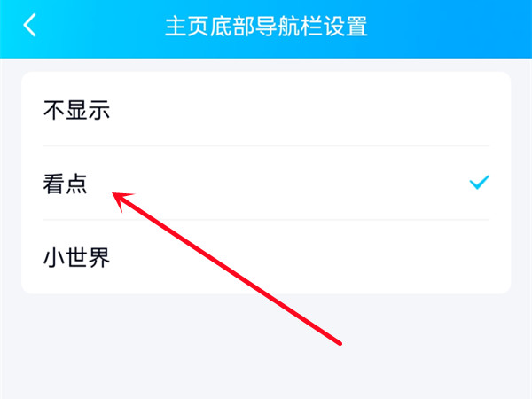Screen dimensions: 532x399
Task: Select the 看点 navigation option
Action: click(x=266, y=184)
